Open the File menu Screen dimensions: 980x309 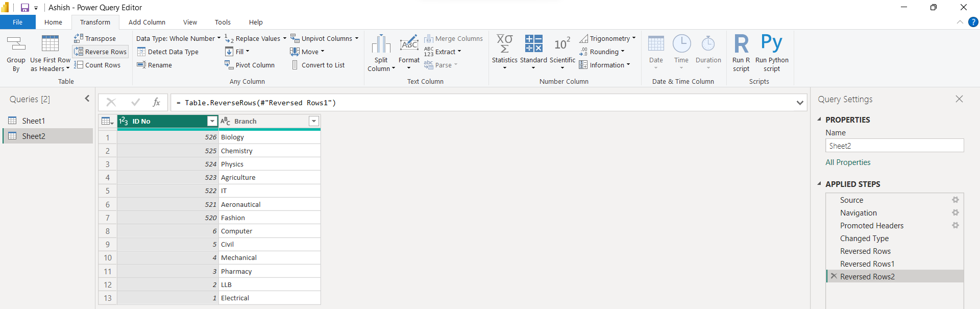17,22
